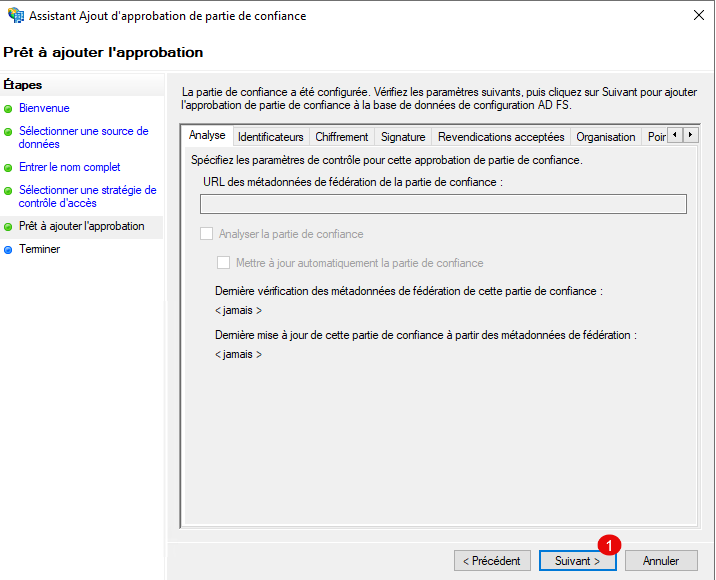Close the wizard window
The width and height of the screenshot is (716, 580).
click(x=696, y=16)
